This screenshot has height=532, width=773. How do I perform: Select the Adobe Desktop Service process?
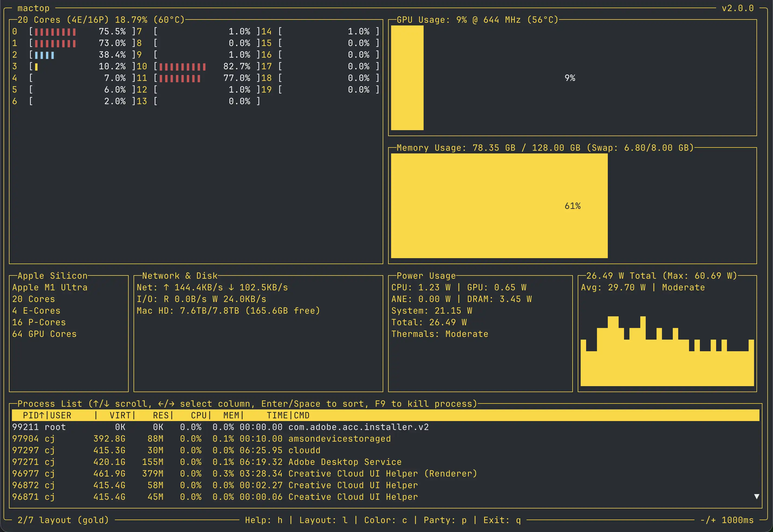pyautogui.click(x=345, y=462)
